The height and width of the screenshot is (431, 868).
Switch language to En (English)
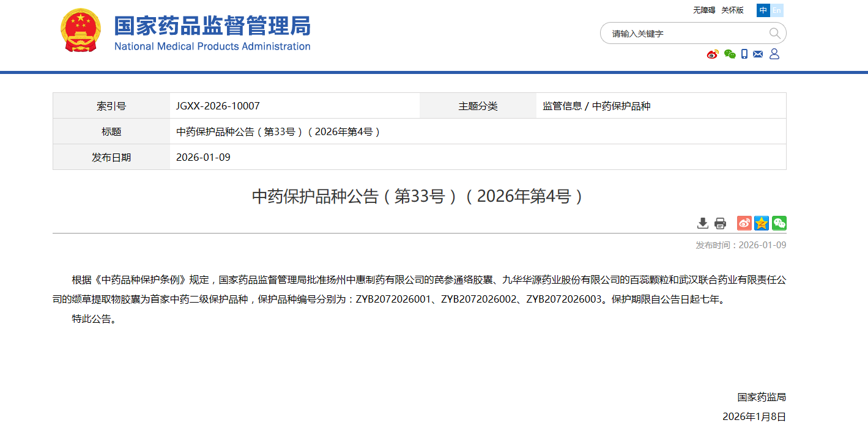777,10
